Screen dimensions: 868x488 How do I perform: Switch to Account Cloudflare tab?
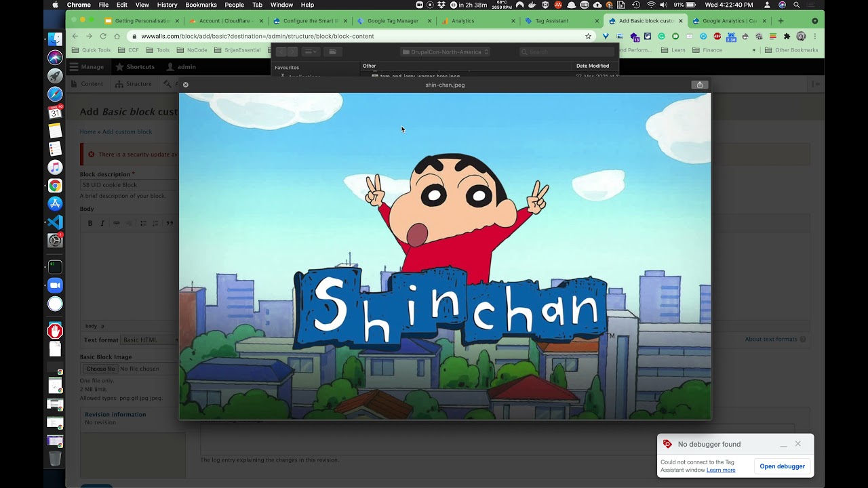(227, 21)
